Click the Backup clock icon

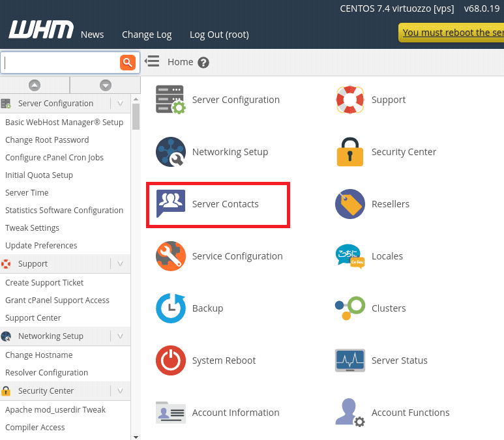(x=170, y=308)
